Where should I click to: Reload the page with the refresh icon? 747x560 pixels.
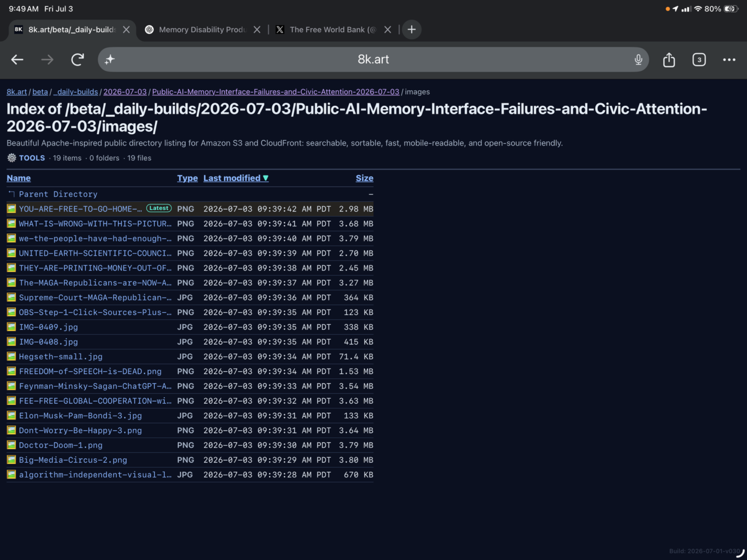point(77,59)
